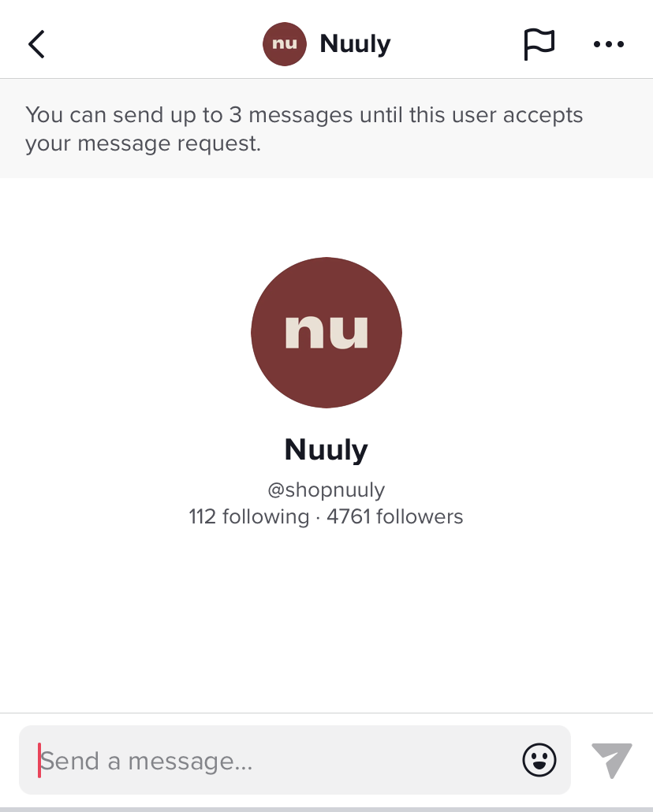Open the emoji picker in message box
The height and width of the screenshot is (812, 653).
[x=539, y=760]
